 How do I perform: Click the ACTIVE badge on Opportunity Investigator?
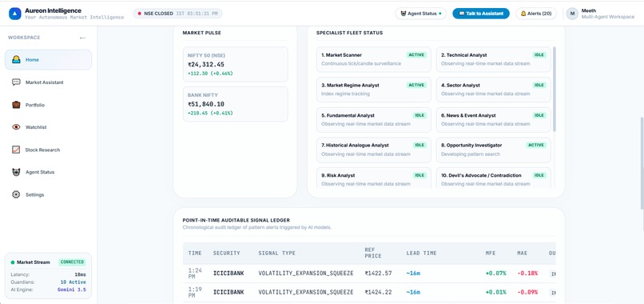click(x=536, y=146)
